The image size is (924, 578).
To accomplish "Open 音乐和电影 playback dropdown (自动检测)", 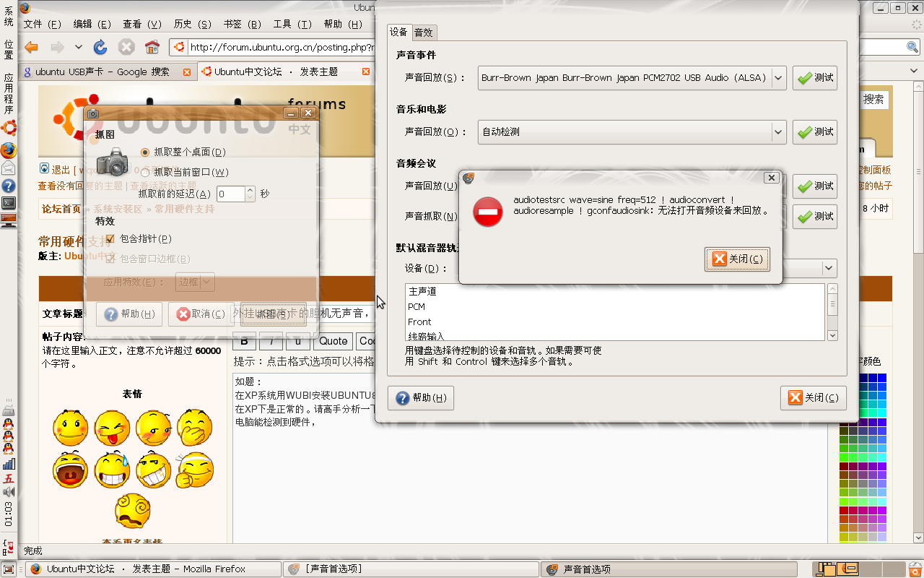I will pos(632,131).
